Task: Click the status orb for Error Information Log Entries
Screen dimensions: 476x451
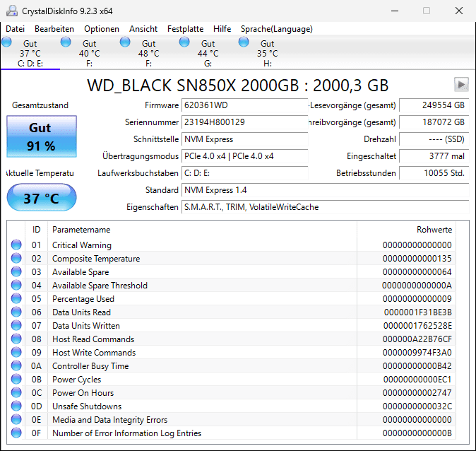Action: click(x=16, y=433)
